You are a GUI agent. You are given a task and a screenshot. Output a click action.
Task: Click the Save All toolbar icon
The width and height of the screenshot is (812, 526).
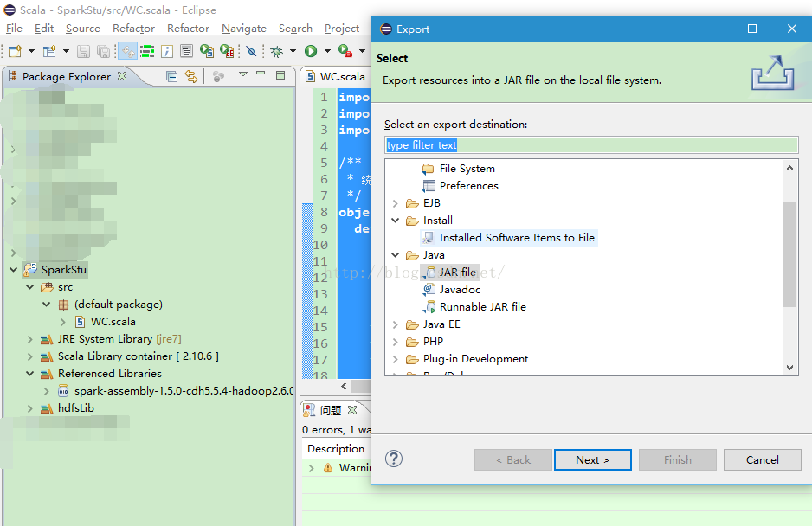tap(103, 51)
